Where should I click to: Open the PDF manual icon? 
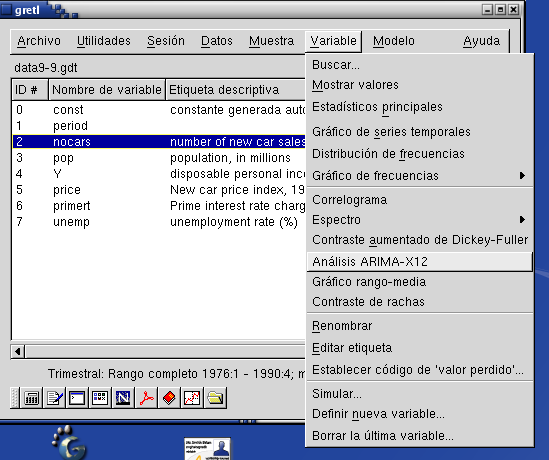[146, 398]
